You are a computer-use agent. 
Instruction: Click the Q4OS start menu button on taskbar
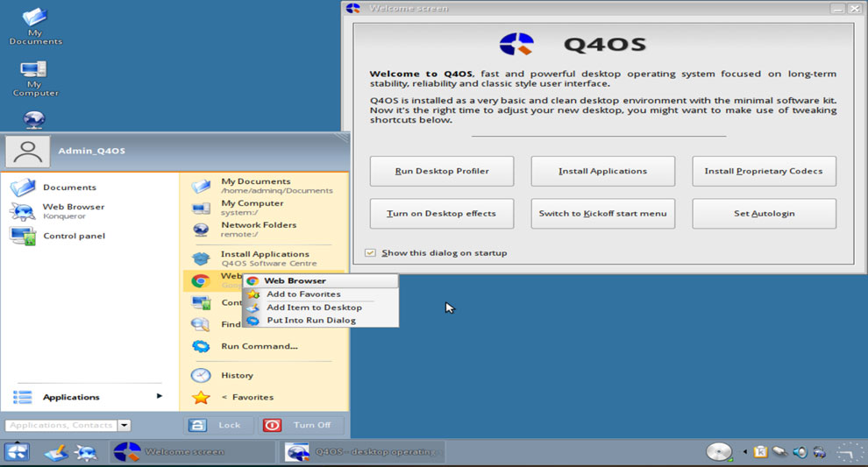(18, 452)
